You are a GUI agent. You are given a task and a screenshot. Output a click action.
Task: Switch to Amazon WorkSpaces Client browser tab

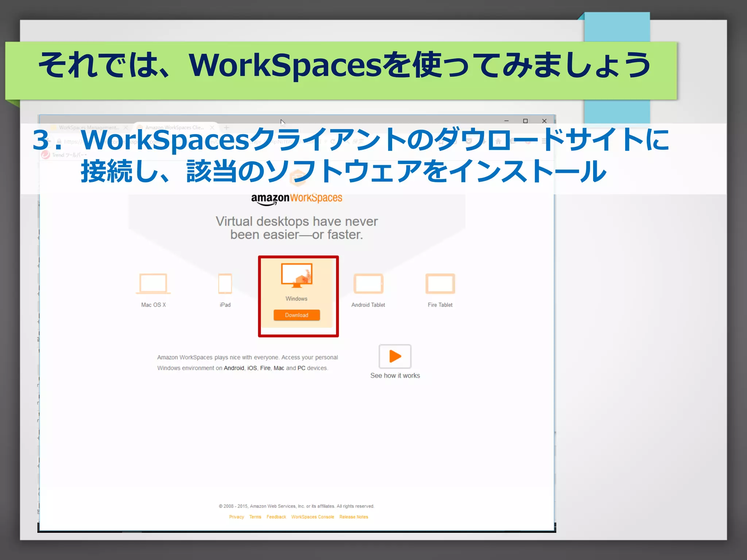pos(175,128)
